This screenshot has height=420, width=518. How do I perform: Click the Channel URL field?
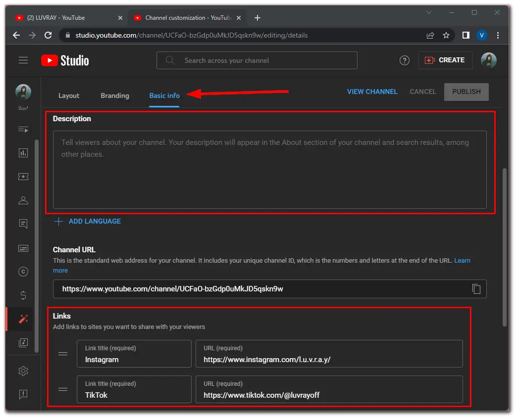pos(269,289)
